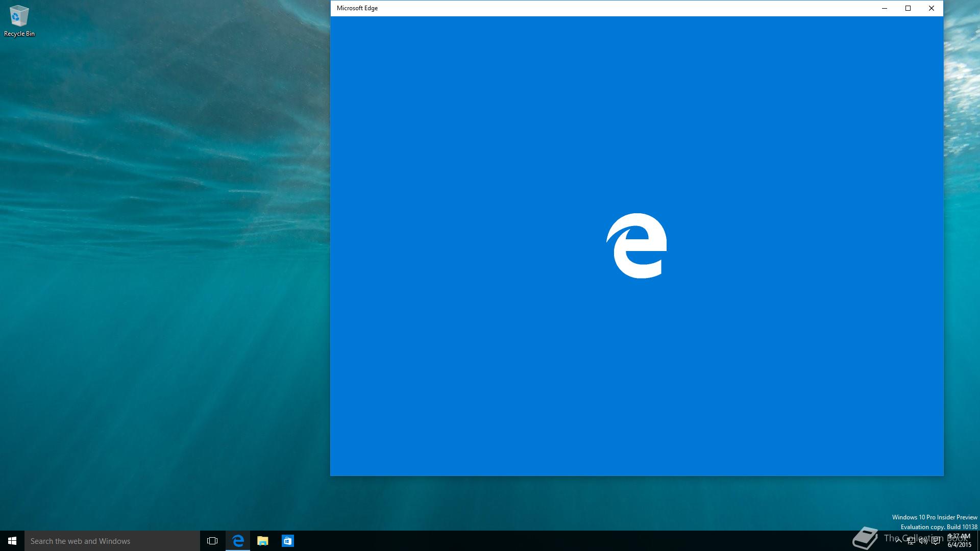The width and height of the screenshot is (980, 551).
Task: Open the Windows Start menu
Action: (x=12, y=541)
